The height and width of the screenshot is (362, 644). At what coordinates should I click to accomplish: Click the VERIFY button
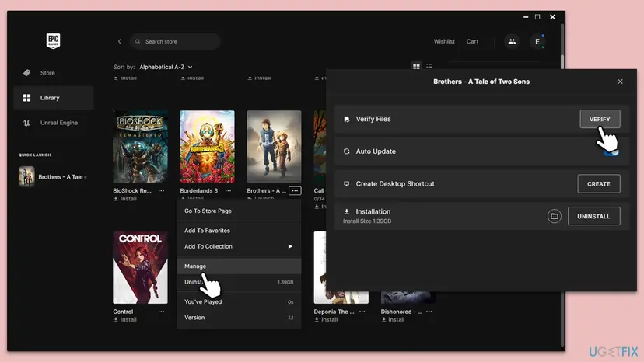tap(600, 119)
